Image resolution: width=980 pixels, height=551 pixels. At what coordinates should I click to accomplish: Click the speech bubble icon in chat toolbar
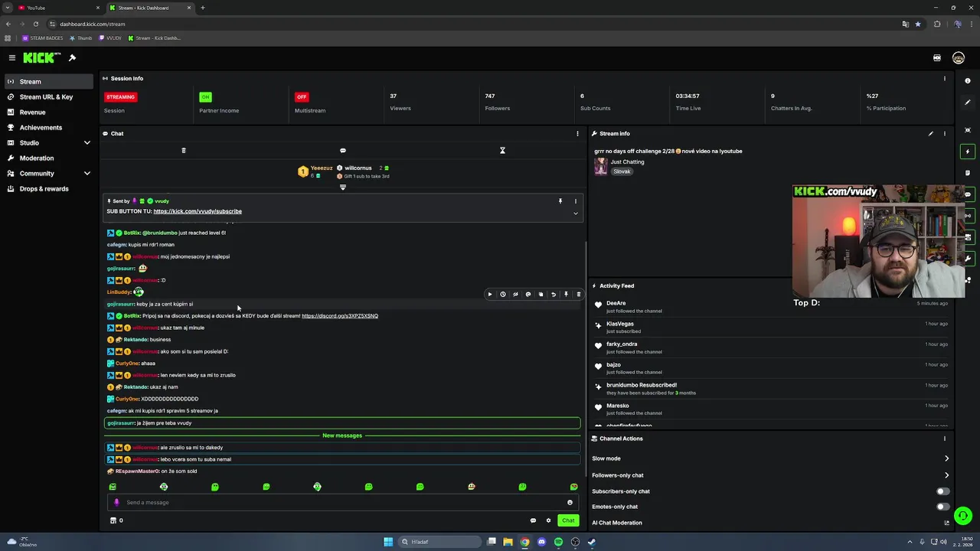point(343,150)
